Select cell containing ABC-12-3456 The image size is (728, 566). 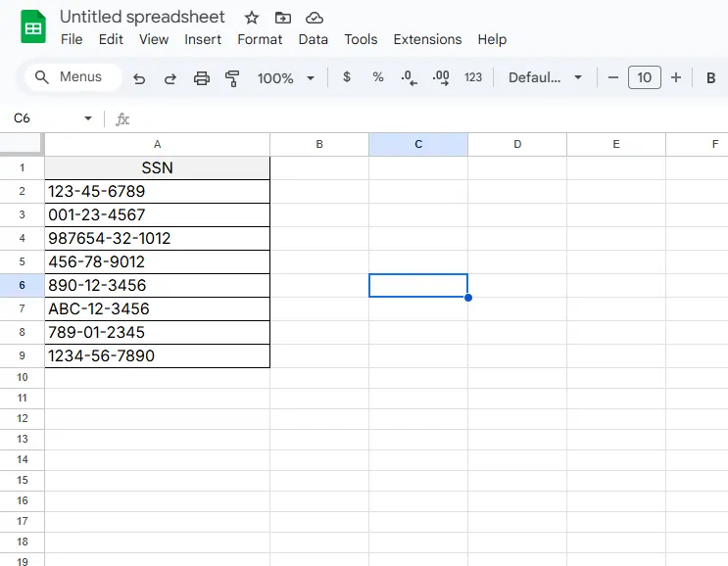(157, 309)
